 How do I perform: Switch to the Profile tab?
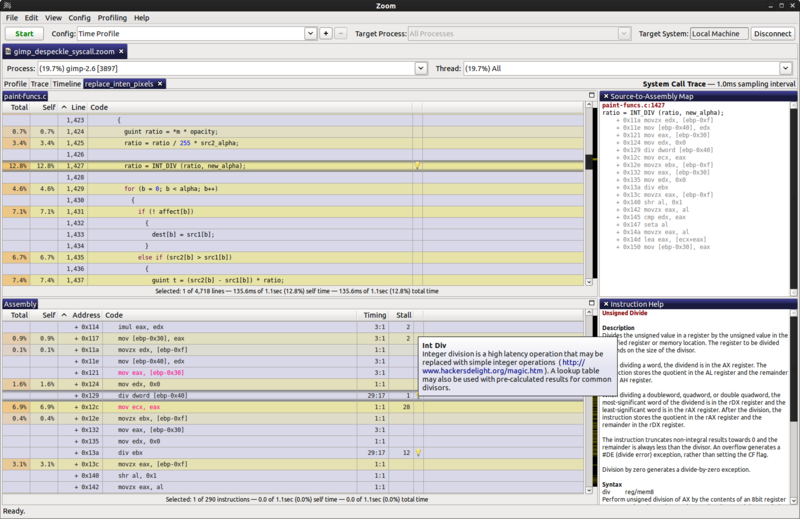pos(15,84)
